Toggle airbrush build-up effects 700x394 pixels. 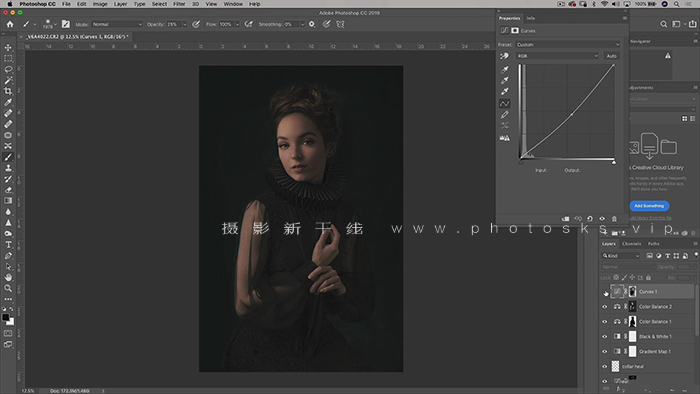(249, 24)
